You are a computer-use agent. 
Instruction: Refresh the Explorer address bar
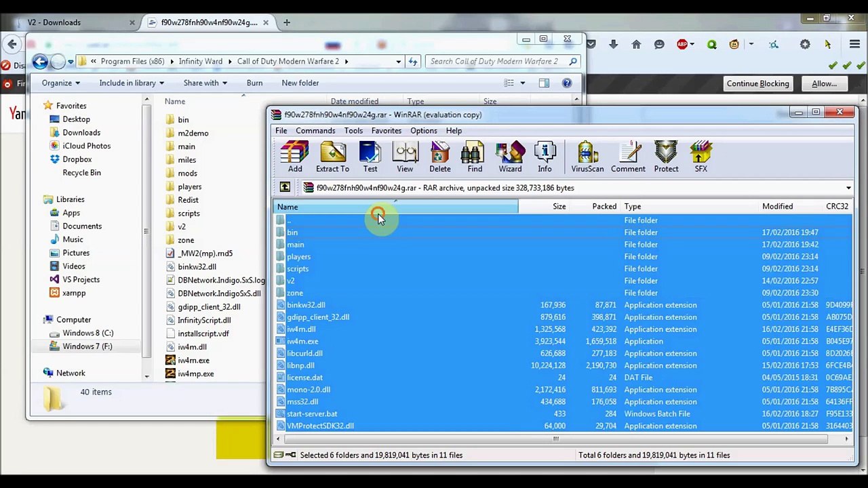pyautogui.click(x=413, y=62)
